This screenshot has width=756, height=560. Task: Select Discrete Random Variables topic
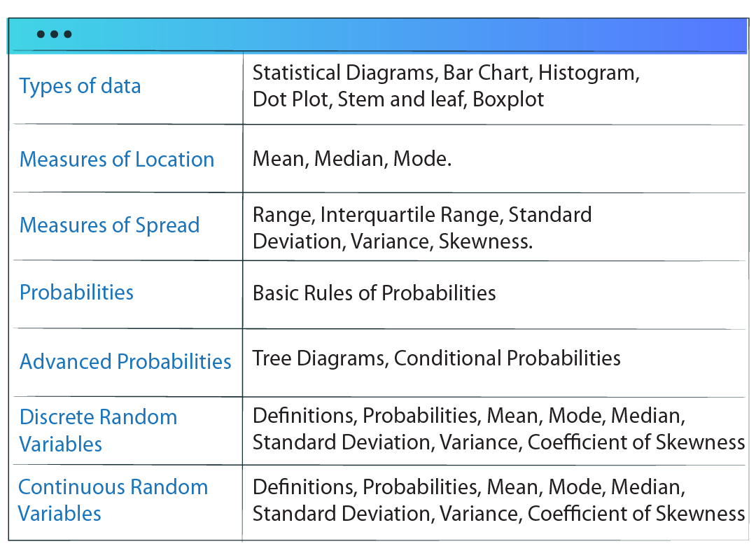pos(98,430)
